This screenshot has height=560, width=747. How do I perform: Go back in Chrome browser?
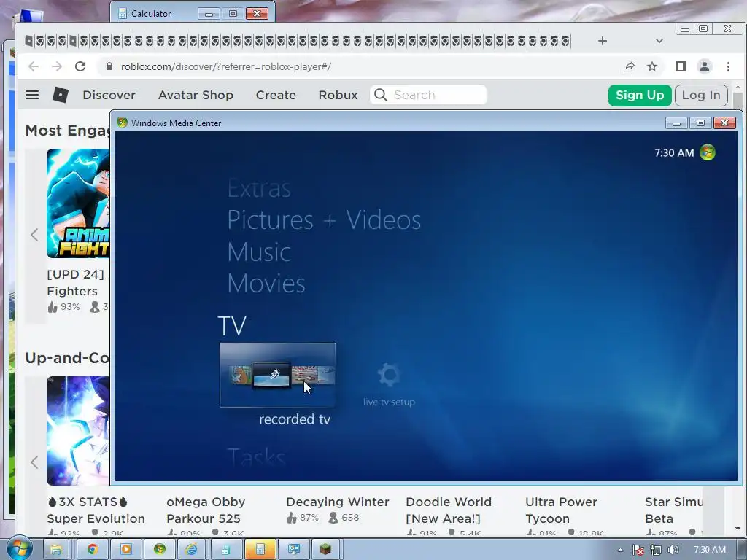(x=34, y=66)
